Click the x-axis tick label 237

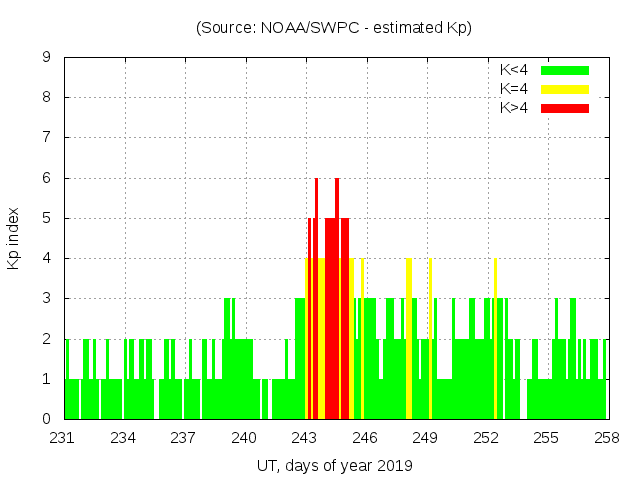tap(183, 438)
